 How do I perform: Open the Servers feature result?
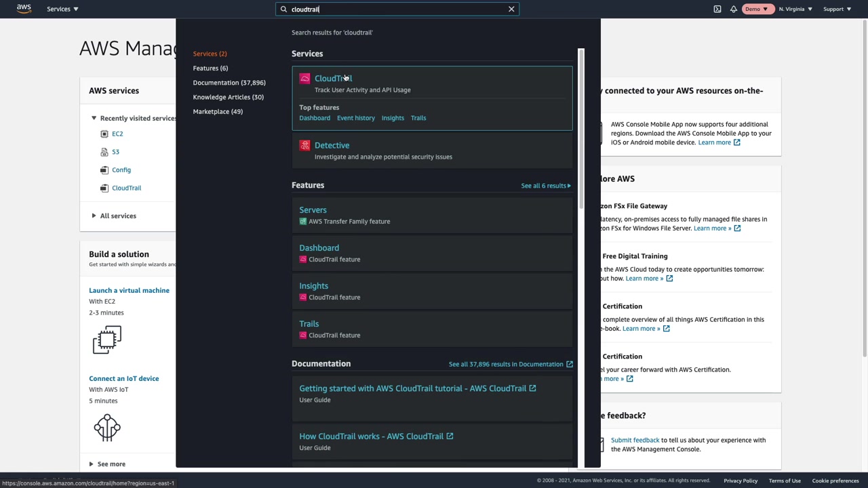pos(313,210)
